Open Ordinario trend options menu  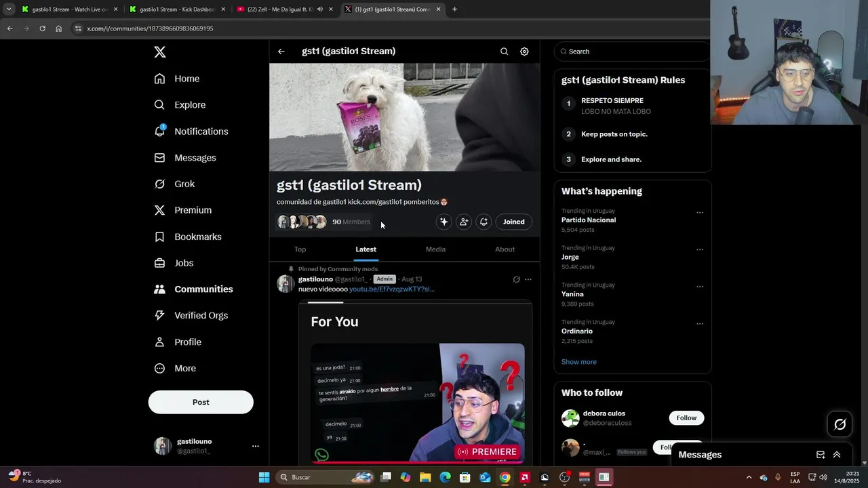700,324
